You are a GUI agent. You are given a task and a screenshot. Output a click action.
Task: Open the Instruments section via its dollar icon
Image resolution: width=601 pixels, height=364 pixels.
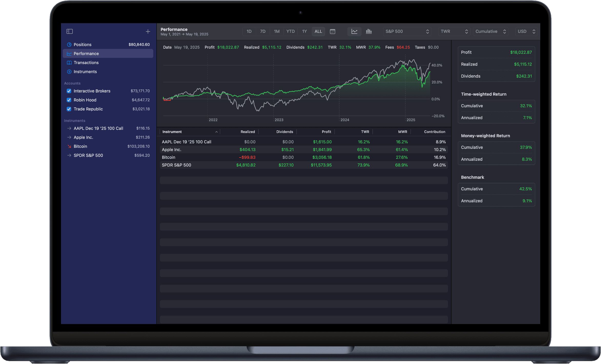click(69, 71)
